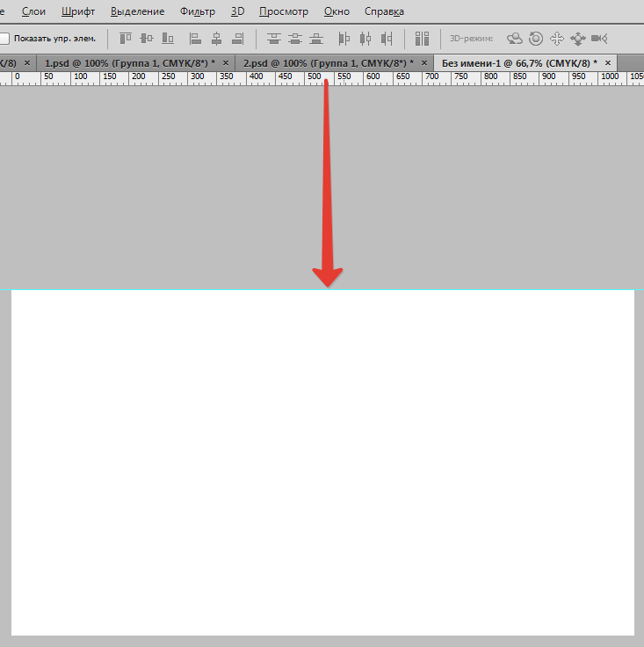This screenshot has width=644, height=647.
Task: Open the 3D menu
Action: (x=237, y=11)
